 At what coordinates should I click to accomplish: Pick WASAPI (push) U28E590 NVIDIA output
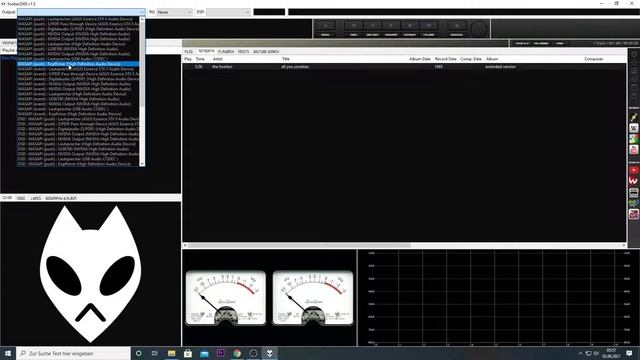point(78,49)
